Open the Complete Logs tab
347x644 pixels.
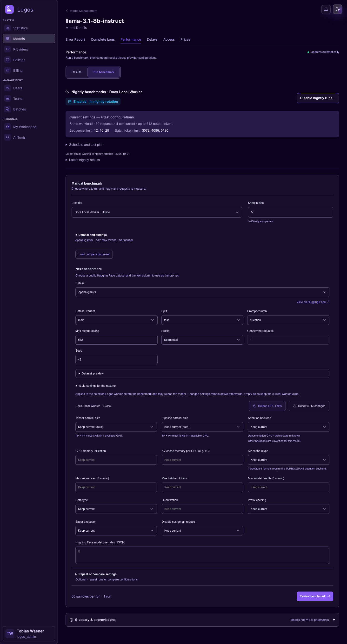[103, 39]
